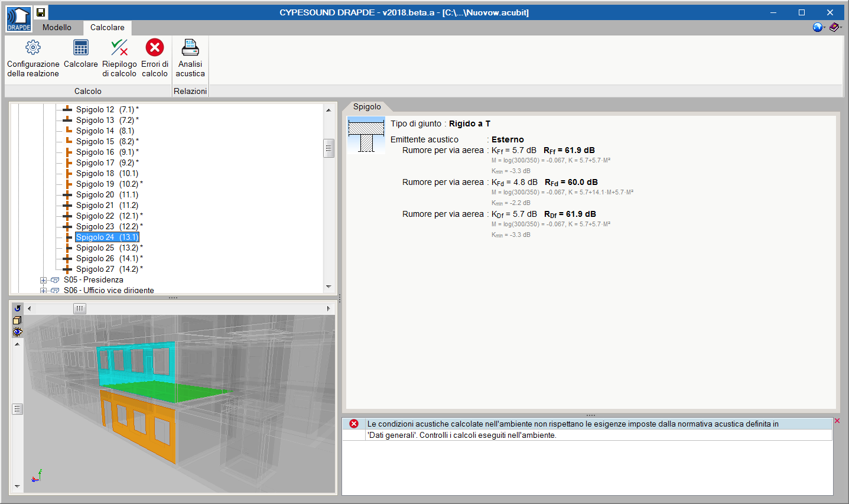Click the Esterno emittente acustico value
Viewport: 849px width, 504px height.
508,139
